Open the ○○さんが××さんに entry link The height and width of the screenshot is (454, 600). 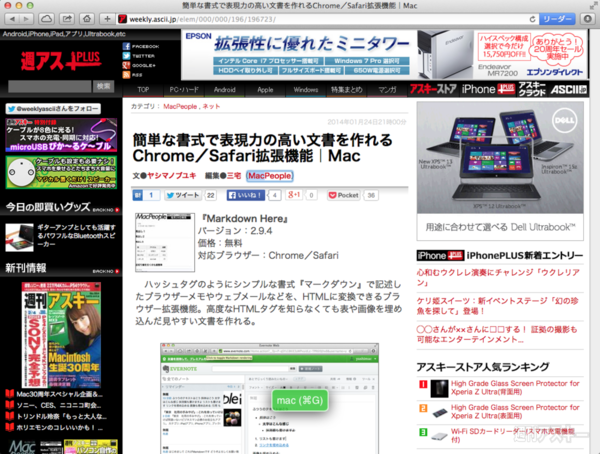tap(497, 334)
